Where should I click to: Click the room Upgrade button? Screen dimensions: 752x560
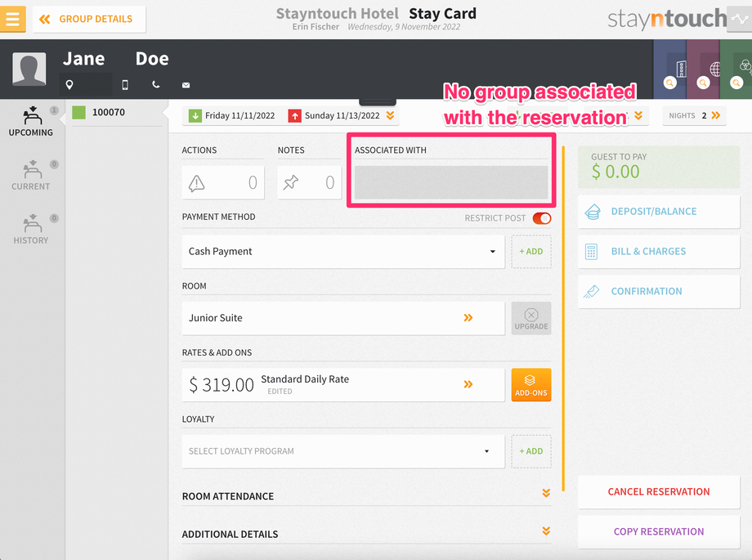531,318
